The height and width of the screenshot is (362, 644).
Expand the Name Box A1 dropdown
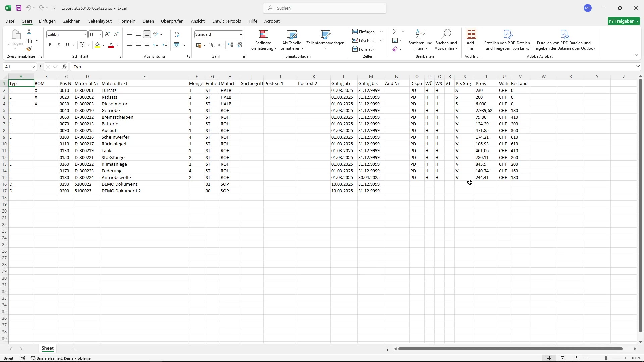pyautogui.click(x=33, y=67)
